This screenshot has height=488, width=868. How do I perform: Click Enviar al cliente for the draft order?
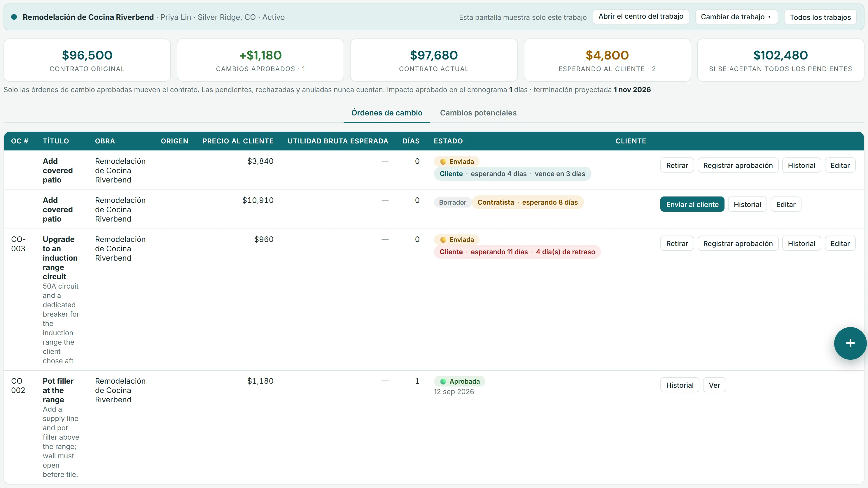coord(692,204)
